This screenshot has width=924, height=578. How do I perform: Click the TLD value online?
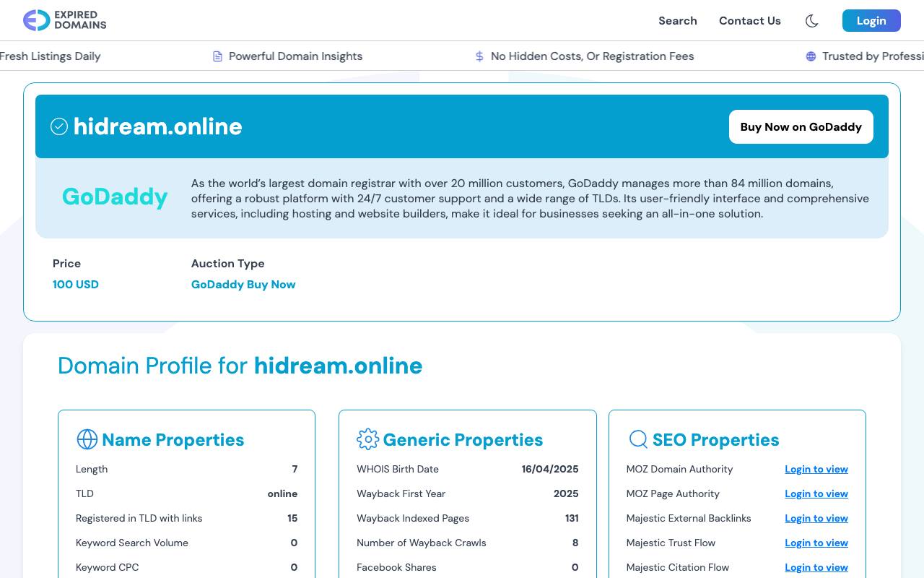tap(282, 493)
